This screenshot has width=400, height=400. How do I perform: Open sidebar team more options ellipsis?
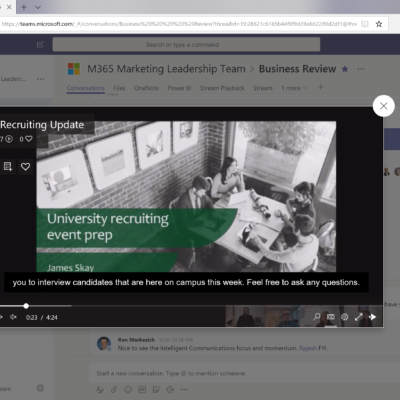tap(40, 79)
